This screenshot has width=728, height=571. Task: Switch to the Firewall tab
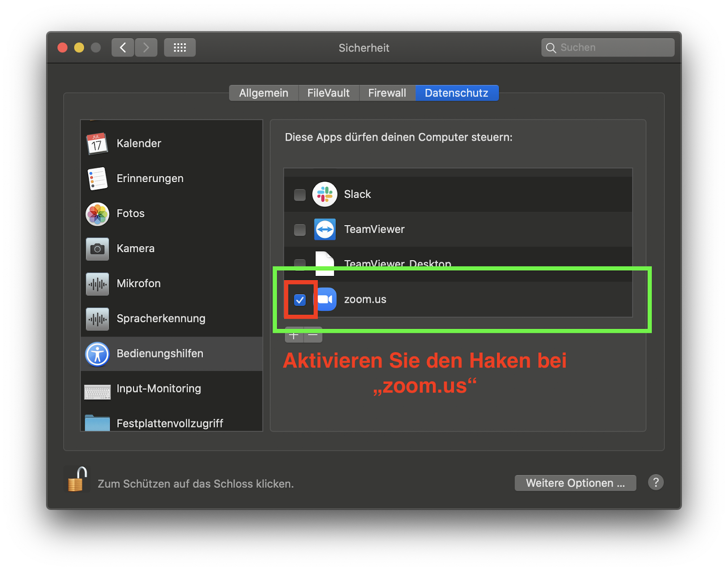tap(387, 93)
